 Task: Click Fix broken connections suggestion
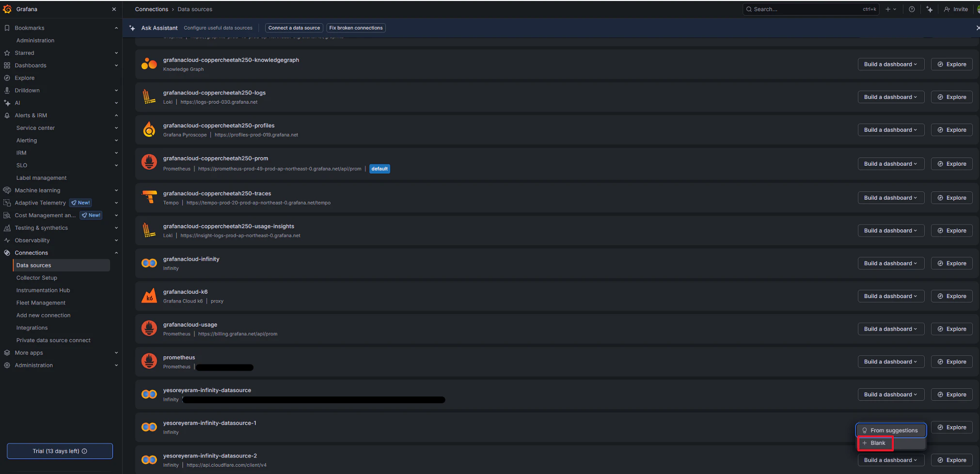click(356, 28)
